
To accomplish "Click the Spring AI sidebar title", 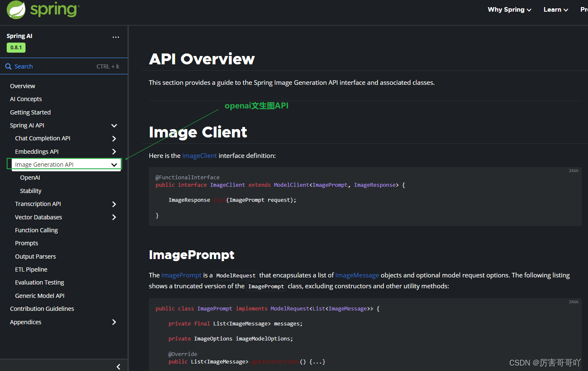I will tap(19, 36).
